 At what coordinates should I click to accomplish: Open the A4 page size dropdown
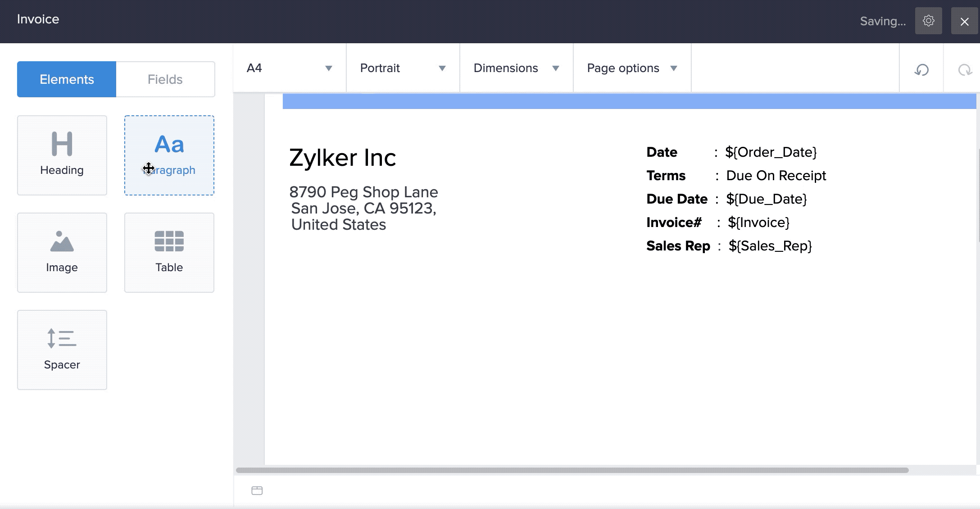[x=290, y=68]
